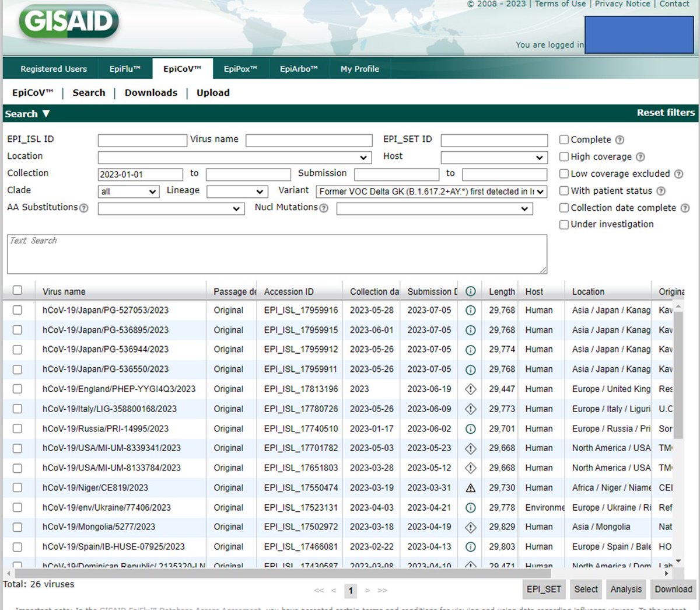Click warning diamond for USA MI-UM-8133784 row
700x610 pixels.
click(471, 468)
